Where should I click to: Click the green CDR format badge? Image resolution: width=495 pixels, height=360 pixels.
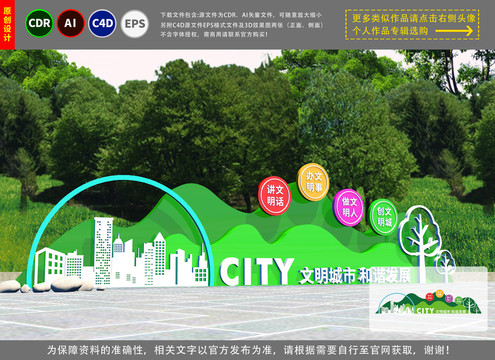[39, 23]
